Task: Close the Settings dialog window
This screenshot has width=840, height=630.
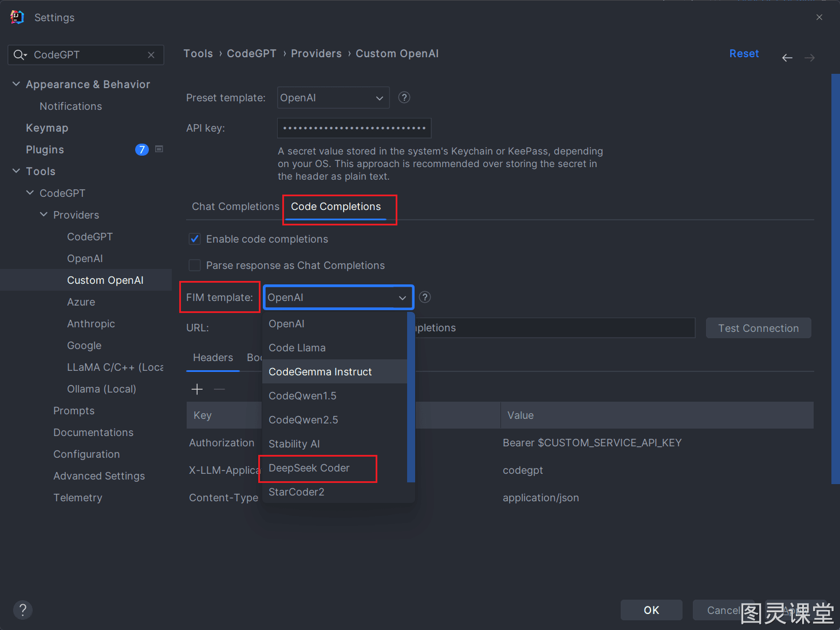Action: coord(819,17)
